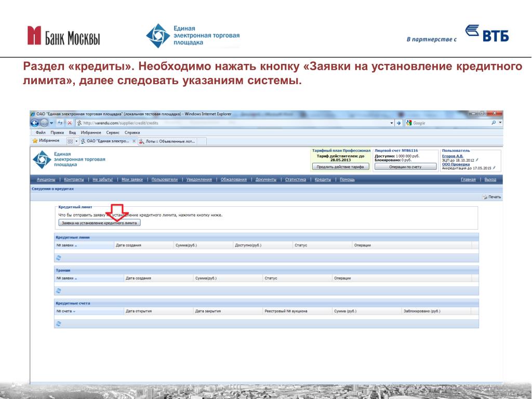Click the Продлить действие тарифа button
Viewport: 532px width, 399px height.
[x=340, y=167]
